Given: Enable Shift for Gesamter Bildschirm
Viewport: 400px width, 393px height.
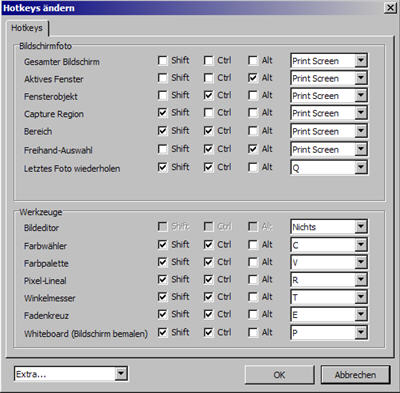Looking at the screenshot, I should (x=162, y=61).
